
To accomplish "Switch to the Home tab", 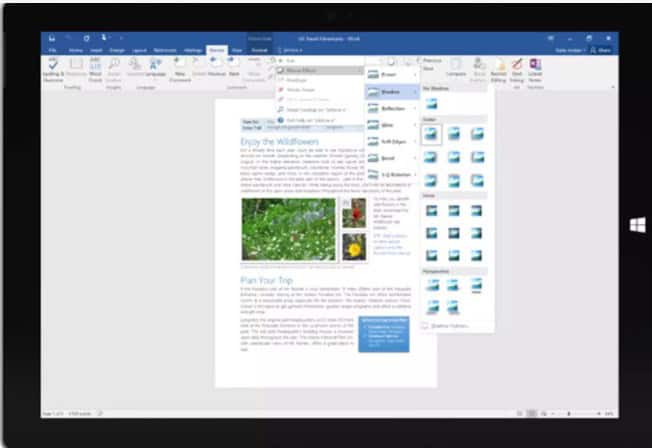I will click(x=76, y=50).
